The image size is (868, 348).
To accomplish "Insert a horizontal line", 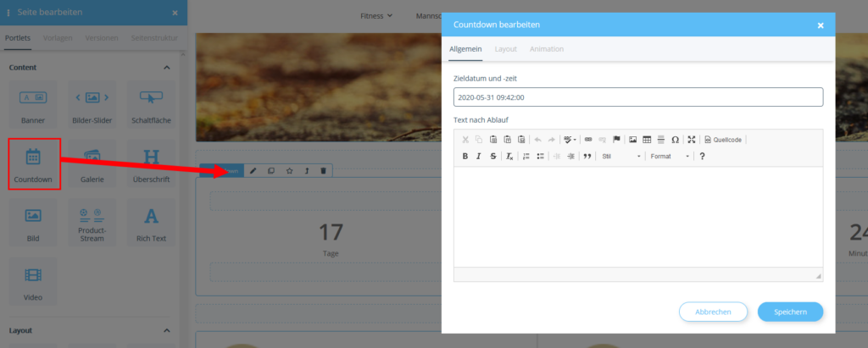I will 661,140.
